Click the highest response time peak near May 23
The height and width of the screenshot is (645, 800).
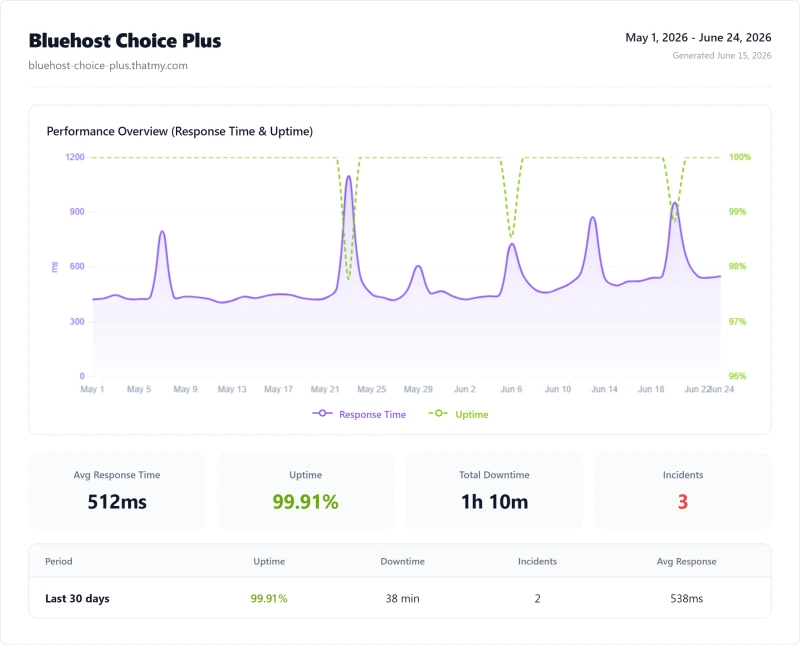tap(348, 176)
